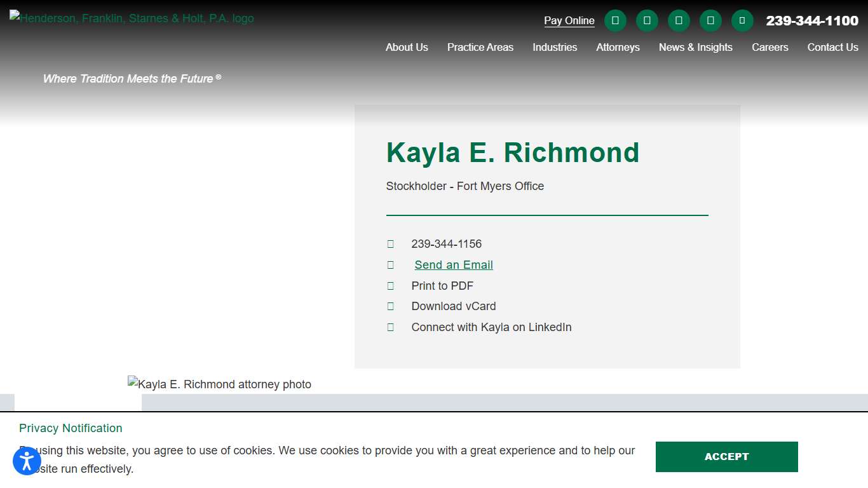Image resolution: width=868 pixels, height=488 pixels.
Task: Click Kayla E. Richmond's attorney photo
Action: pyautogui.click(x=219, y=384)
